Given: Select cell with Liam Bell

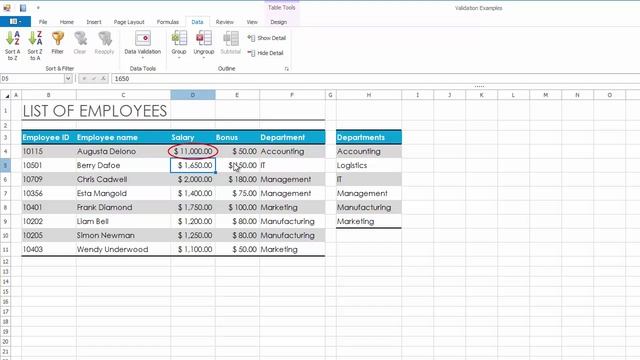Looking at the screenshot, I should pos(123,221).
